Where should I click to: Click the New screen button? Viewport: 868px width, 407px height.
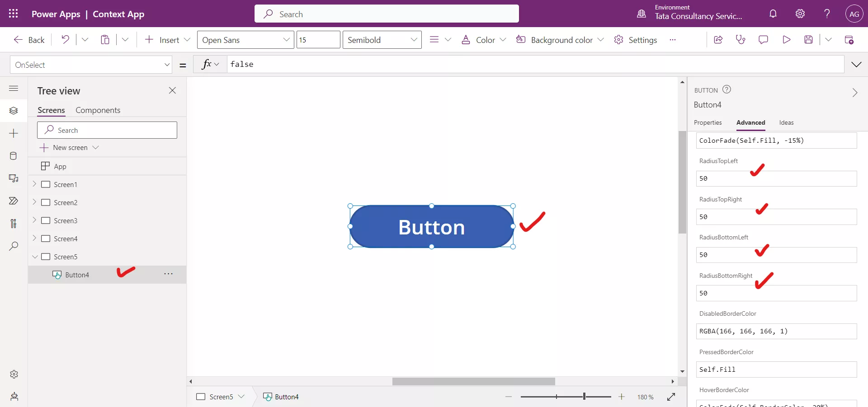[70, 148]
